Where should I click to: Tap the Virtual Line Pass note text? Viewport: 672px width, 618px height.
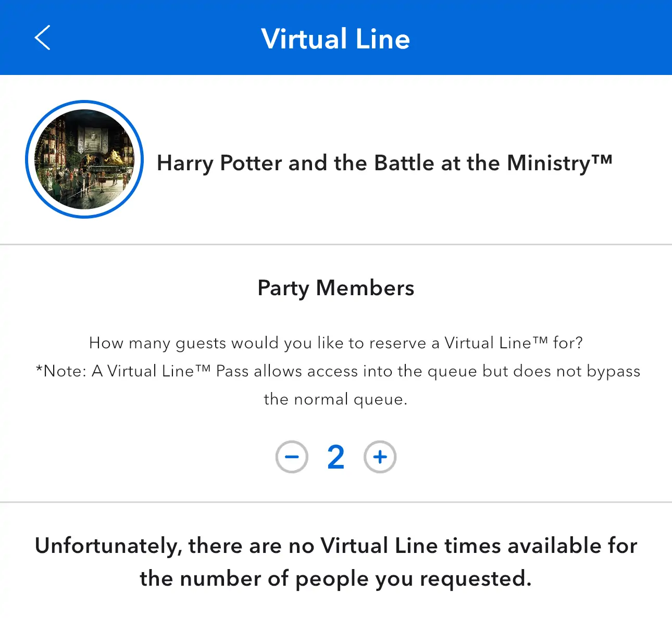(338, 385)
